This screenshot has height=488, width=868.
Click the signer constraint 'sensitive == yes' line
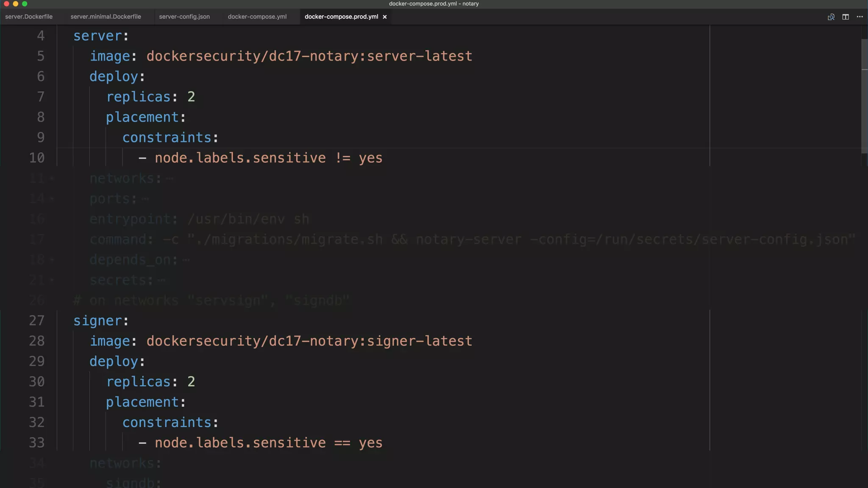[x=268, y=443]
